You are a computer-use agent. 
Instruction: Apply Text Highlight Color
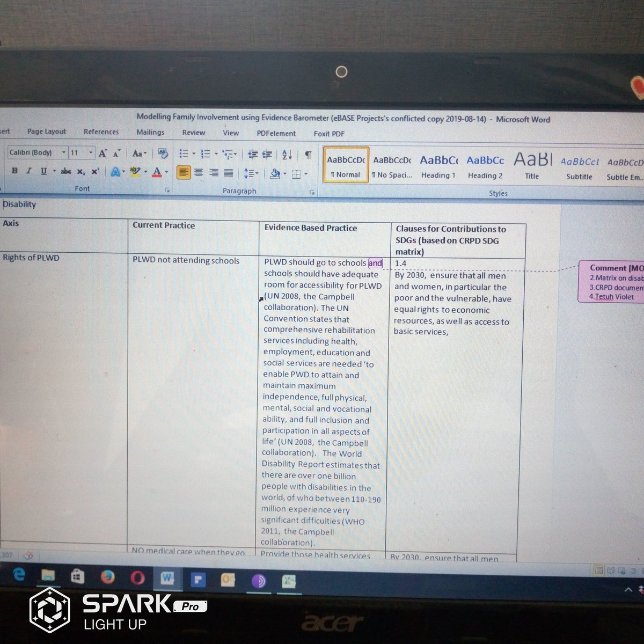tap(134, 172)
